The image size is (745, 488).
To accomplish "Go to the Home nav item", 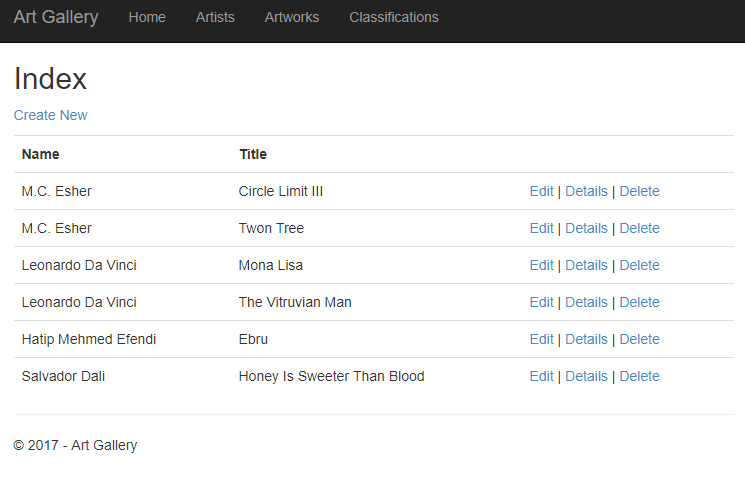I will [147, 18].
